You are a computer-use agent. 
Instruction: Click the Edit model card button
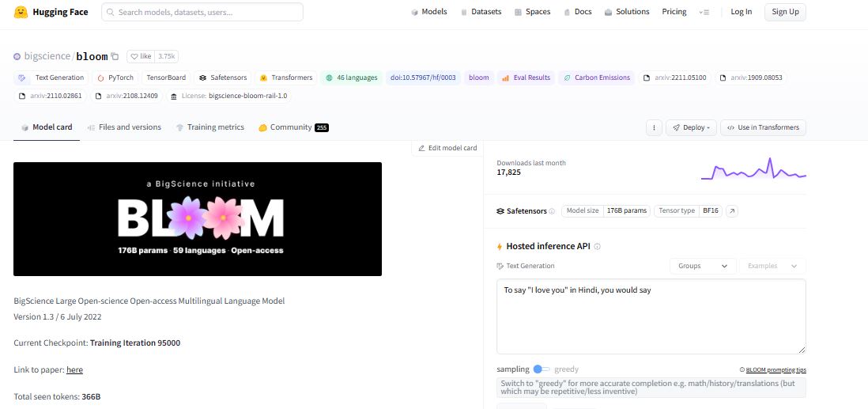tap(447, 148)
